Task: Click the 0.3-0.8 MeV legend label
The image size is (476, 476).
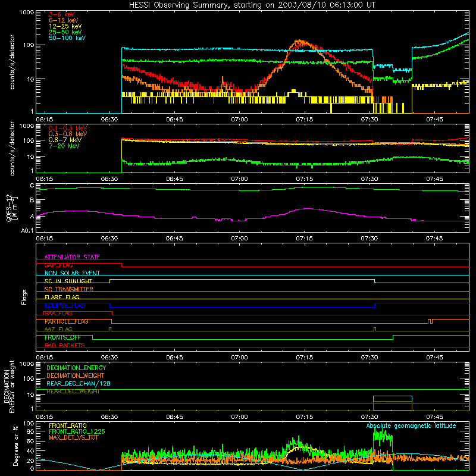Action: click(68, 134)
